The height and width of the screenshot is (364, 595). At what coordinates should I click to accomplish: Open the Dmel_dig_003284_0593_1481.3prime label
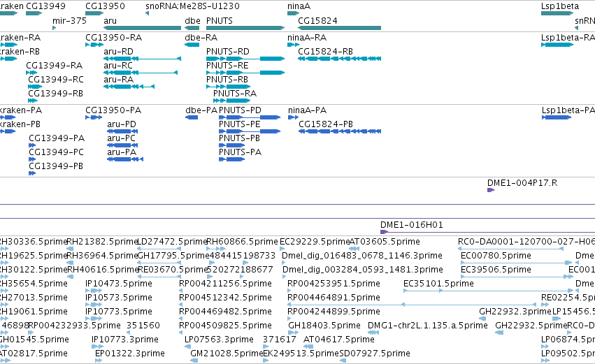363,270
